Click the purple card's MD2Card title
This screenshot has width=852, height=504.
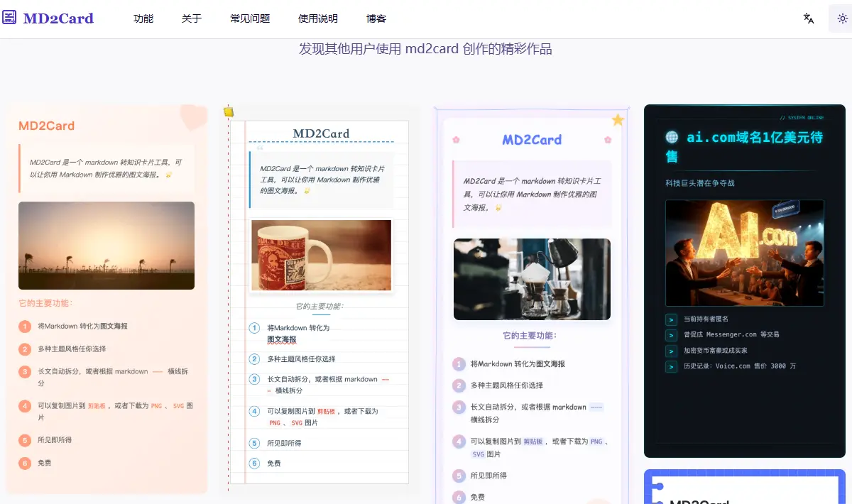point(532,140)
